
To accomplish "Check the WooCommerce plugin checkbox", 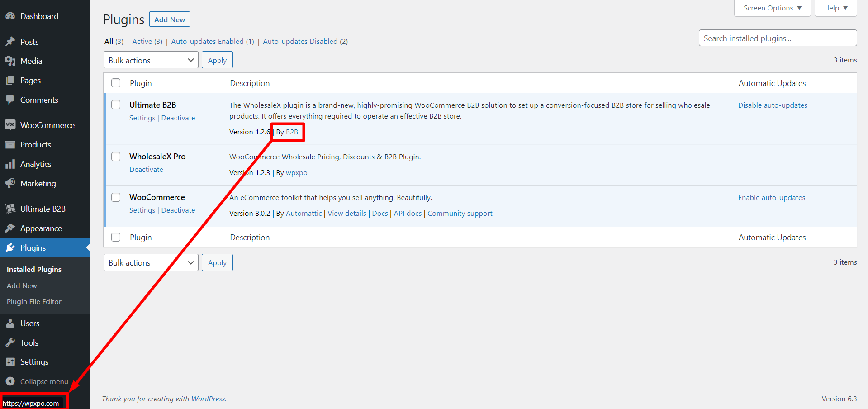I will (116, 197).
